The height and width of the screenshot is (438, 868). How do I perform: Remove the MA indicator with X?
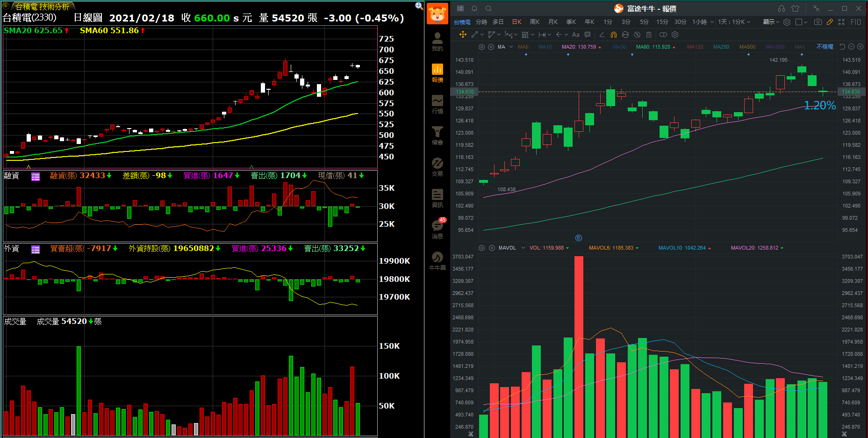[491, 47]
